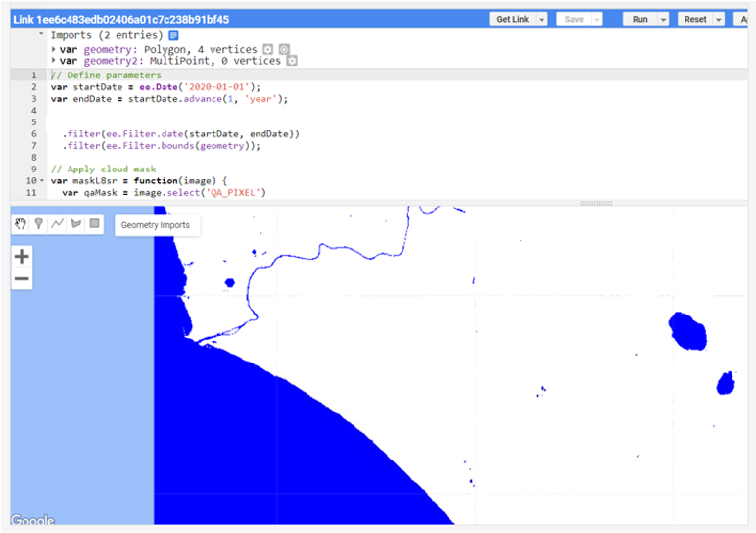Select the draw line tool
The width and height of the screenshot is (756, 533).
(58, 223)
